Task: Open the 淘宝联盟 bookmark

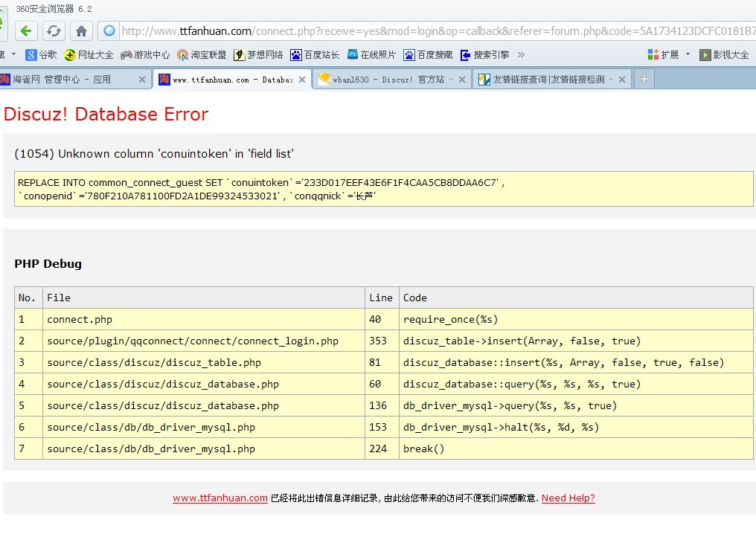Action: point(202,55)
